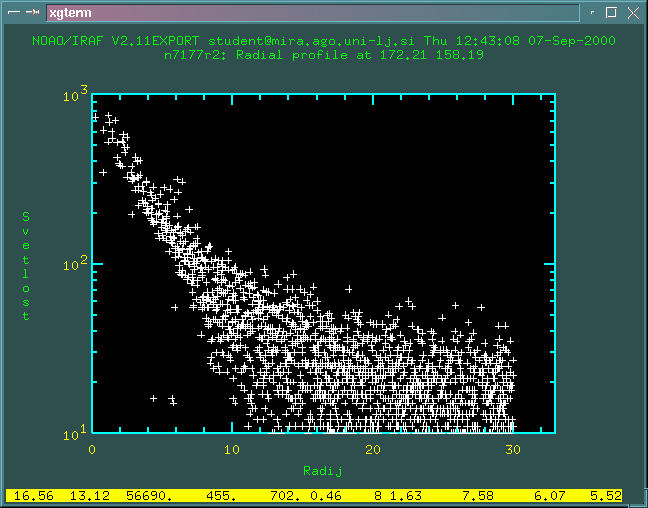Click the status bar value 6.07
The height and width of the screenshot is (508, 648).
coord(550,496)
